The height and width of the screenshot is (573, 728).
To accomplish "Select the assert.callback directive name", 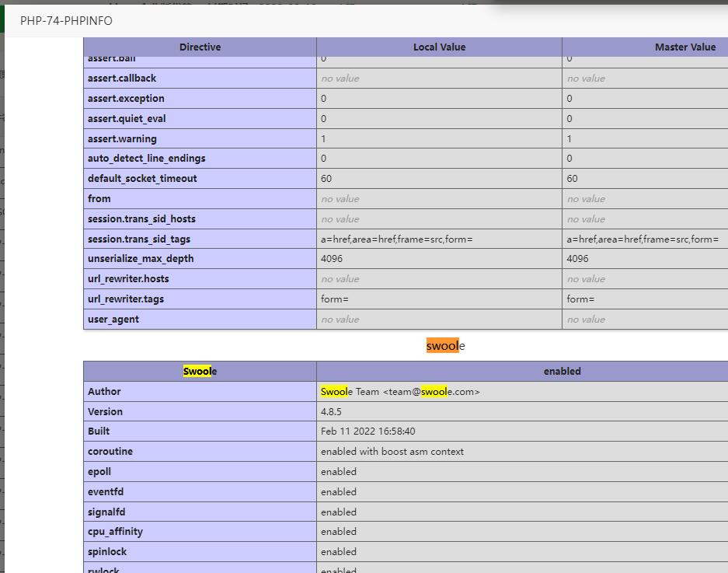I will [122, 78].
